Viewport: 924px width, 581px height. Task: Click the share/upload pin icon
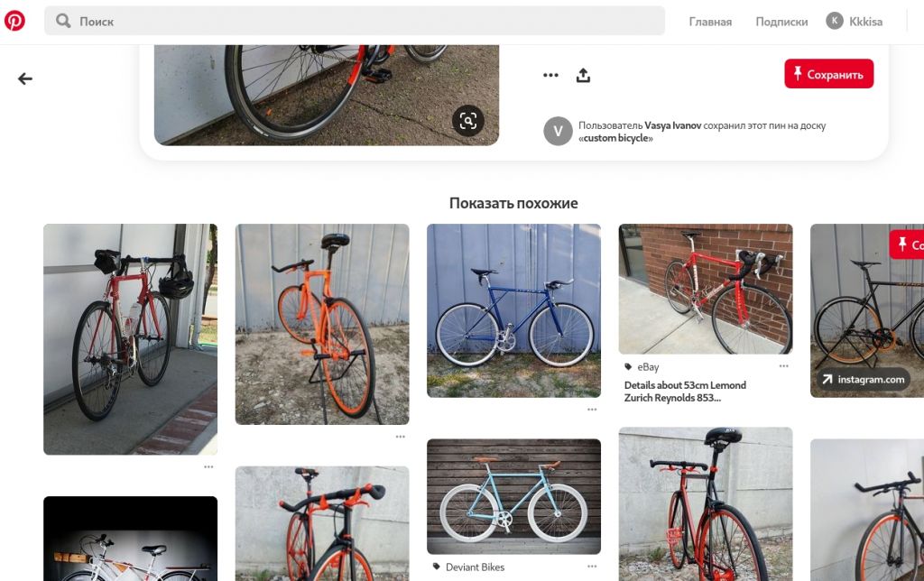[583, 75]
